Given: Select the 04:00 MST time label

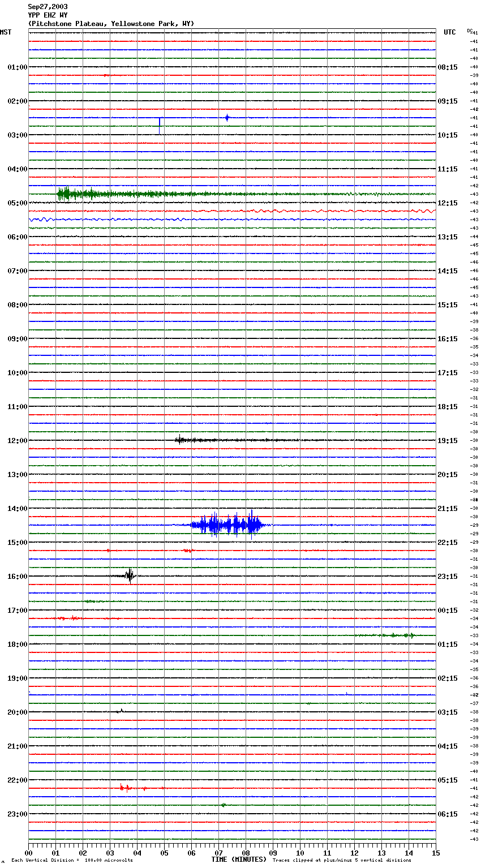Looking at the screenshot, I should click(x=18, y=169).
